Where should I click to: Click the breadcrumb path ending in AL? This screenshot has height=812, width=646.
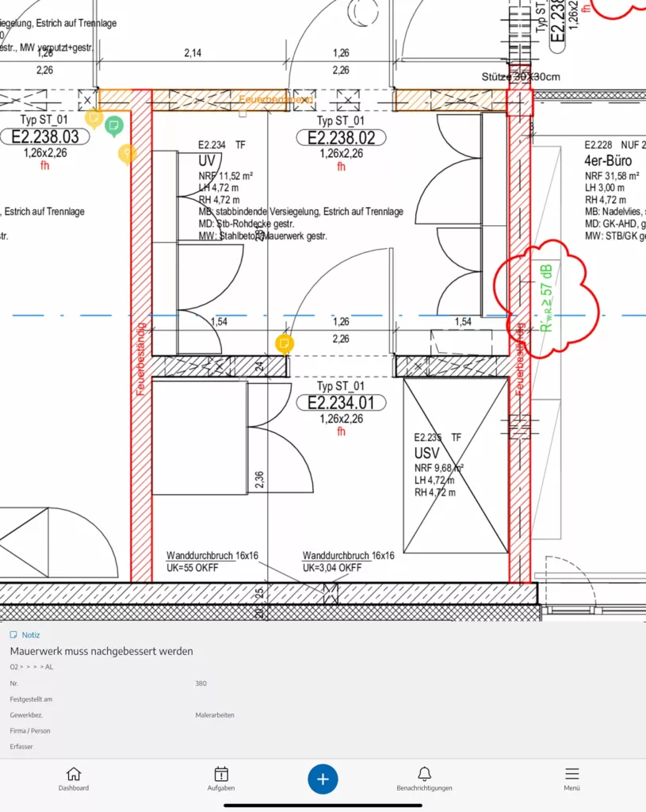tap(32, 667)
